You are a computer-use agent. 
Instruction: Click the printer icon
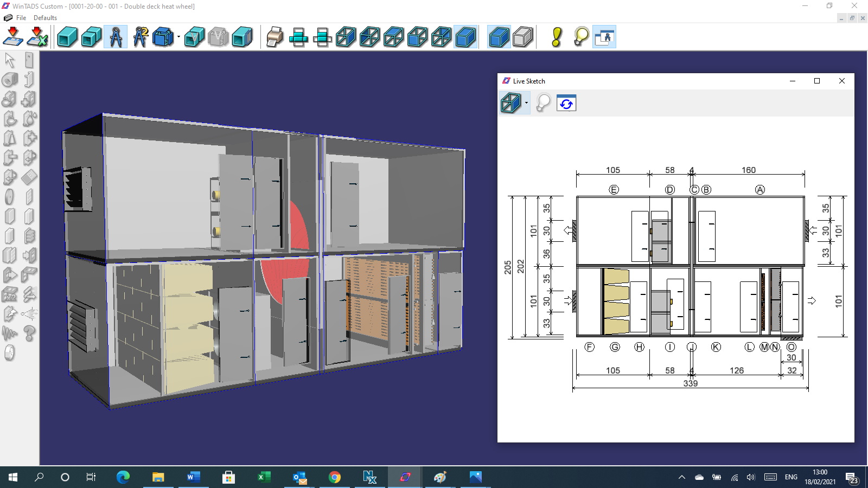[275, 37]
